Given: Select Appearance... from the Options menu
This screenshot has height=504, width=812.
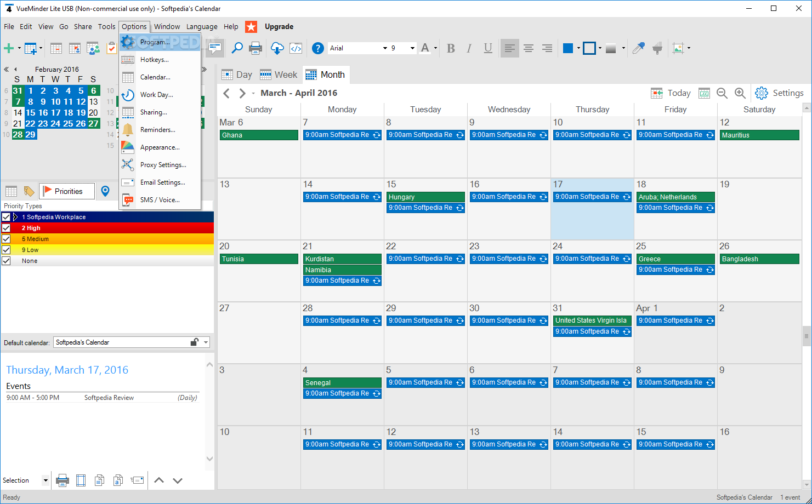Looking at the screenshot, I should point(160,147).
